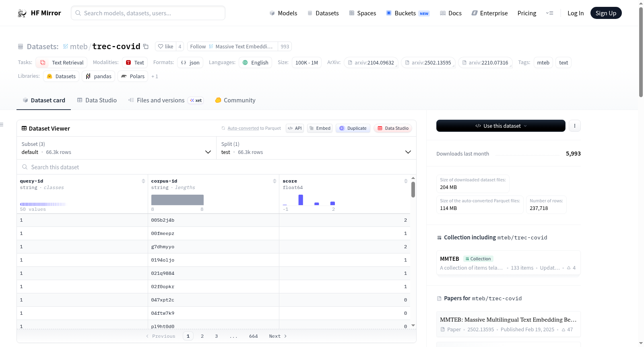Click the dataset table vertical scrollbar
Viewport: 644px width, 347px height.
point(413,189)
